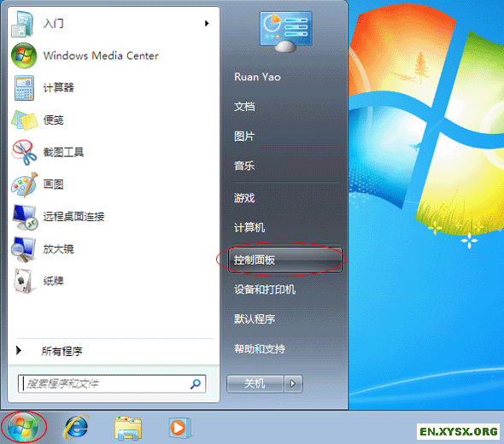Click the user account picture thumbnail

pos(286,32)
